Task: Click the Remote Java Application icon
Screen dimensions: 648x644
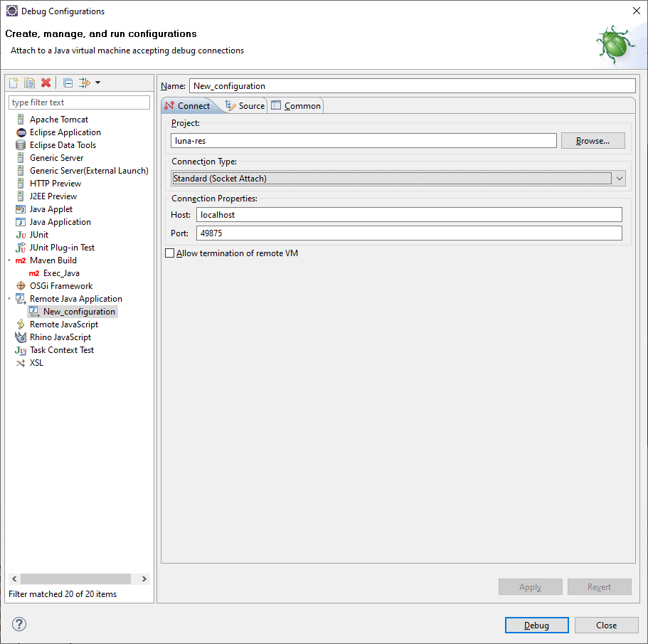Action: (21, 299)
